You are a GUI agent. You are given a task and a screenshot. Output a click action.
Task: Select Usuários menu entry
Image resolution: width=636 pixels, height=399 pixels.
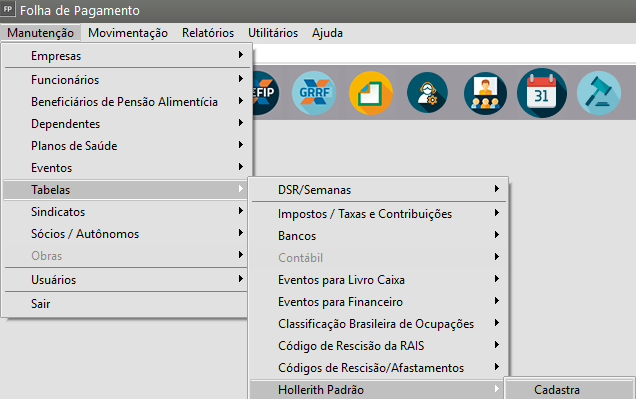126,279
